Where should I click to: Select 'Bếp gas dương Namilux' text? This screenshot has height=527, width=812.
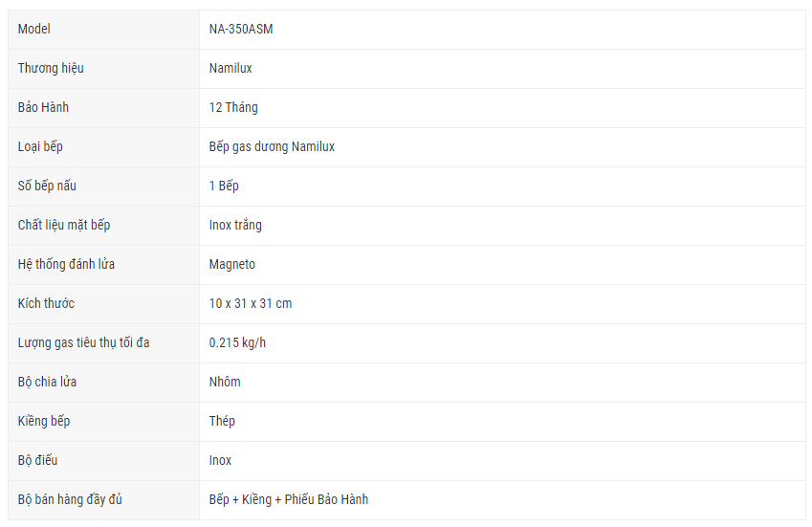pos(272,147)
